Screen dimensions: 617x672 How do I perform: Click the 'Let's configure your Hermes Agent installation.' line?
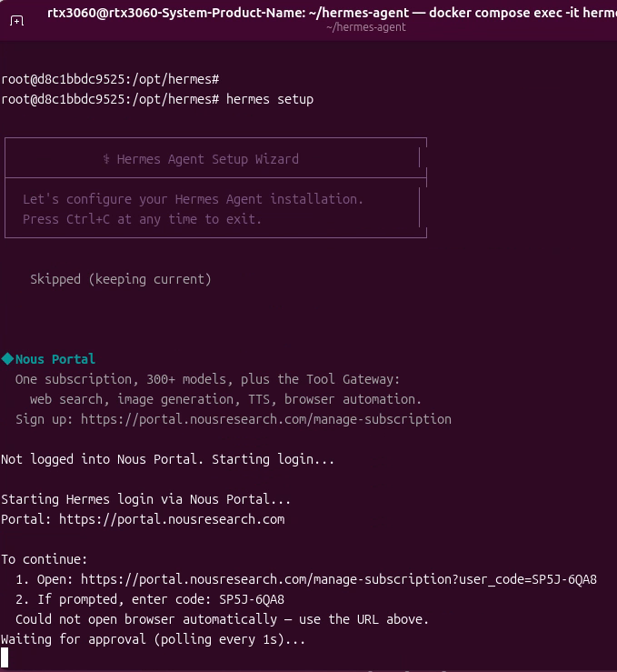tap(193, 200)
